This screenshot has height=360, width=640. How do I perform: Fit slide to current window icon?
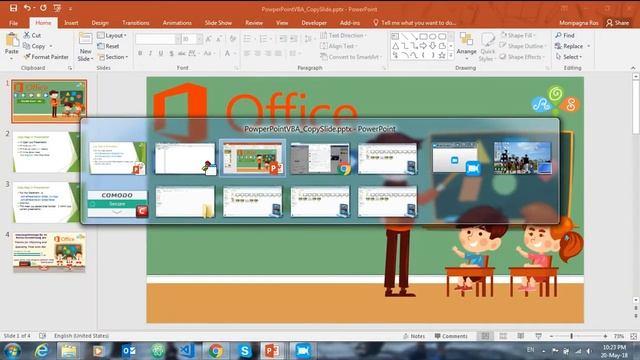point(633,336)
